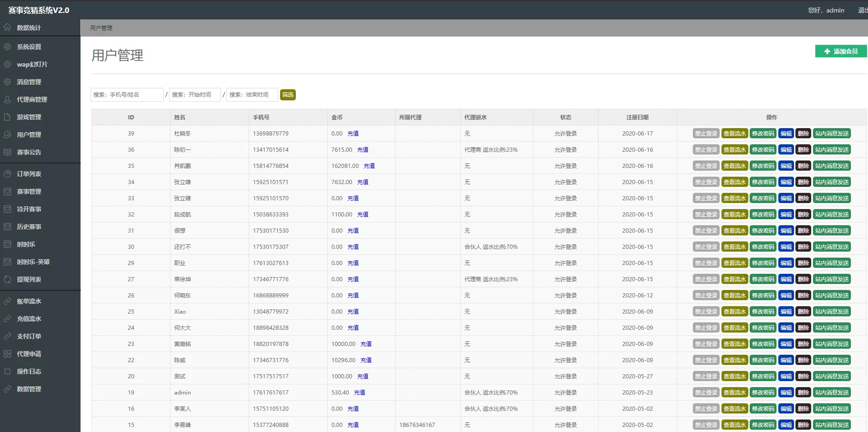
Task: Click the plus icon on 添加会员 button
Action: 827,51
